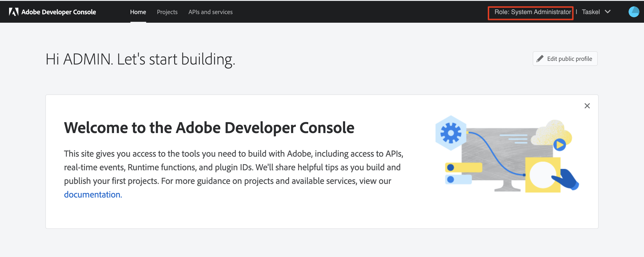Click the Adobe logo icon
The width and height of the screenshot is (644, 257).
(13, 12)
